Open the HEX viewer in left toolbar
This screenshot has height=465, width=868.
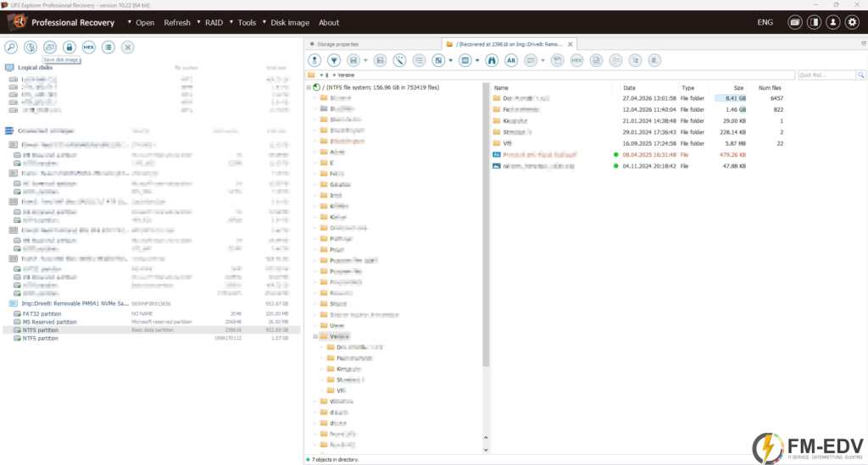(x=88, y=47)
